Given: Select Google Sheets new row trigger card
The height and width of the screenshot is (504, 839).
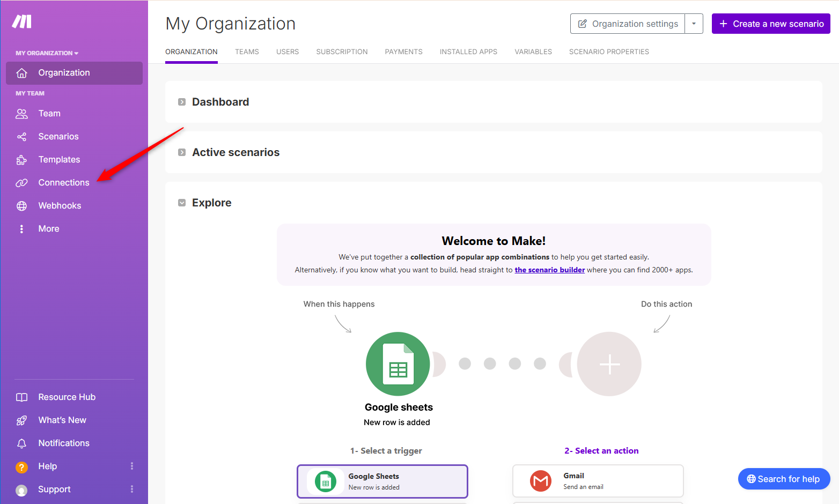Looking at the screenshot, I should pos(382,481).
